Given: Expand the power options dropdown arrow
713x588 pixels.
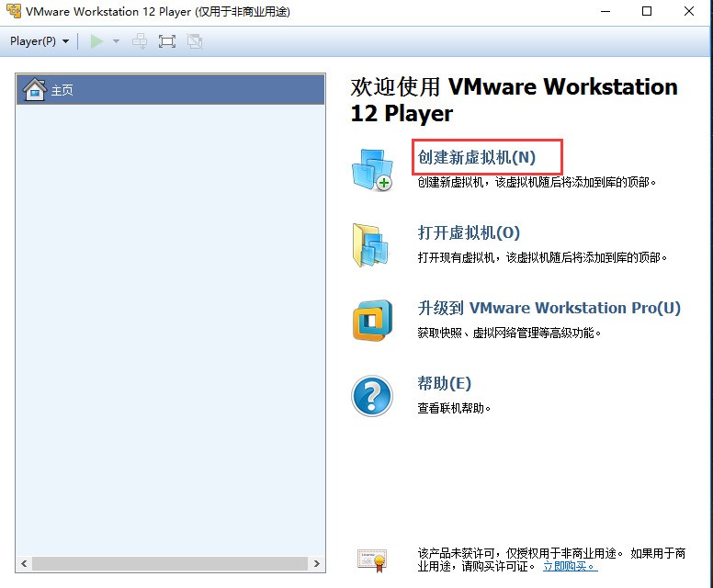Looking at the screenshot, I should click(116, 41).
